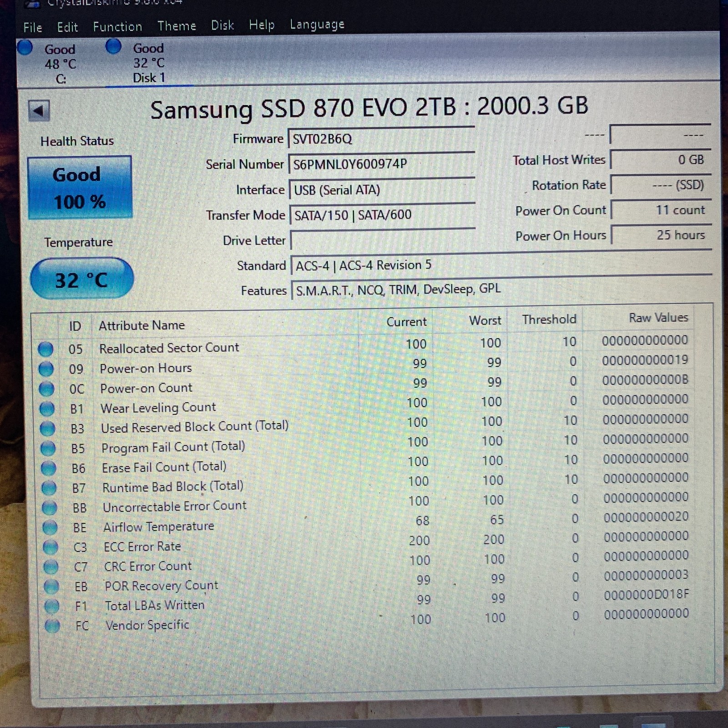Click raw value 0000000D018F
Viewport: 728px width, 728px height.
tap(646, 594)
